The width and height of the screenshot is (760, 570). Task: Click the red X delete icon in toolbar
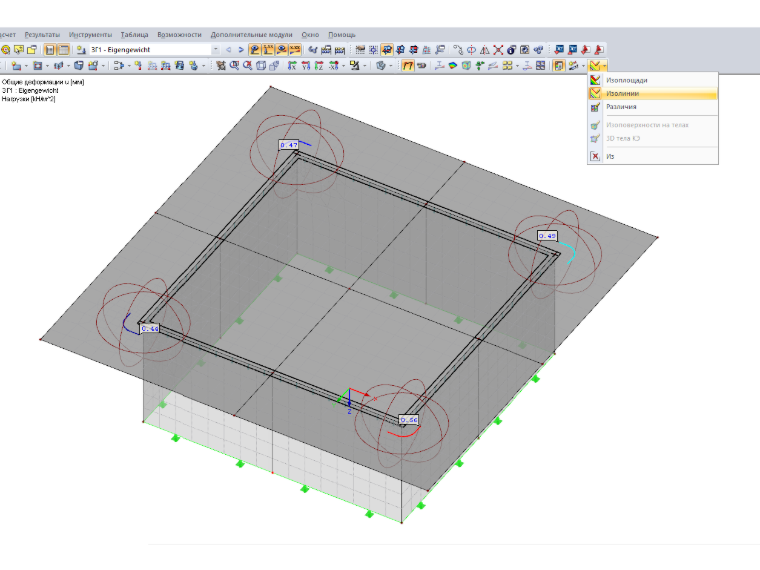coord(498,49)
